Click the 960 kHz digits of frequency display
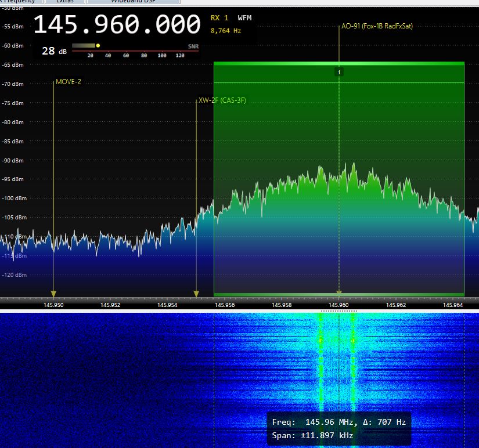 117,24
